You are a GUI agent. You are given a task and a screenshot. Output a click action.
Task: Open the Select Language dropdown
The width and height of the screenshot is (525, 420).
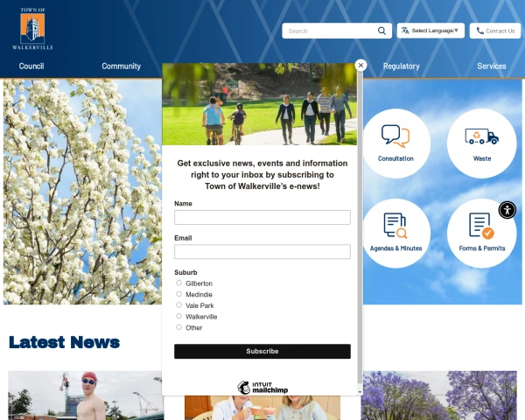[430, 31]
